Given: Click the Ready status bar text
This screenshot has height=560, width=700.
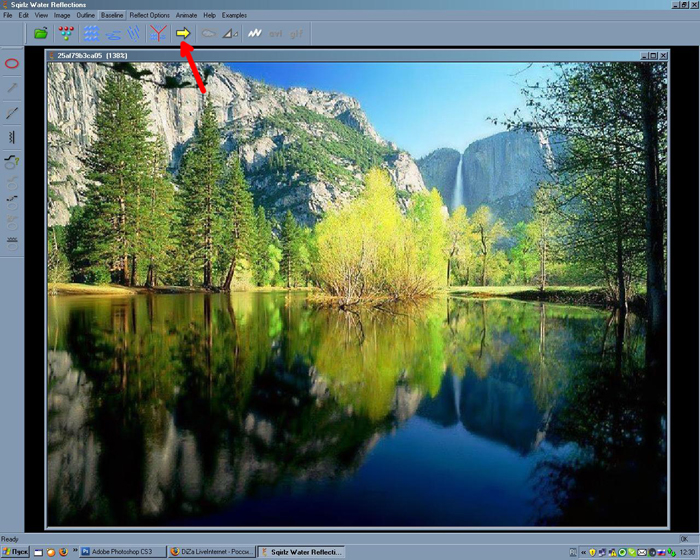Looking at the screenshot, I should (9, 539).
